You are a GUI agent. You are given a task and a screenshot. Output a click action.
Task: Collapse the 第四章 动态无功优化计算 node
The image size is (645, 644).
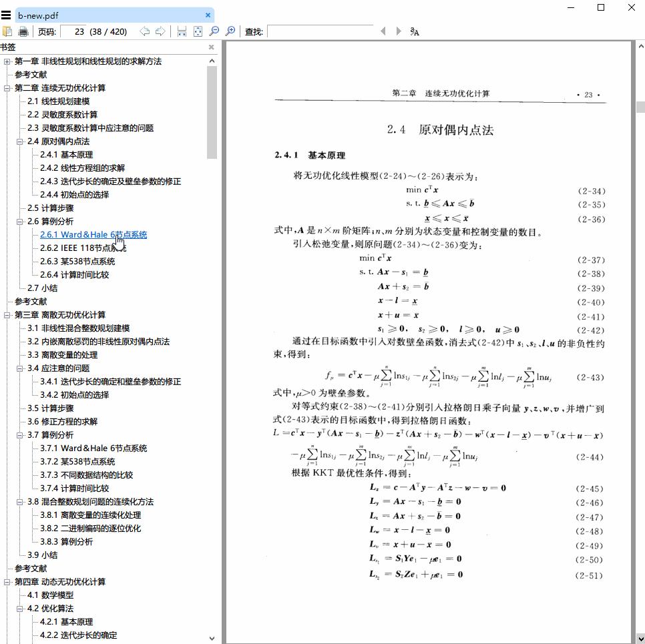[x=7, y=583]
